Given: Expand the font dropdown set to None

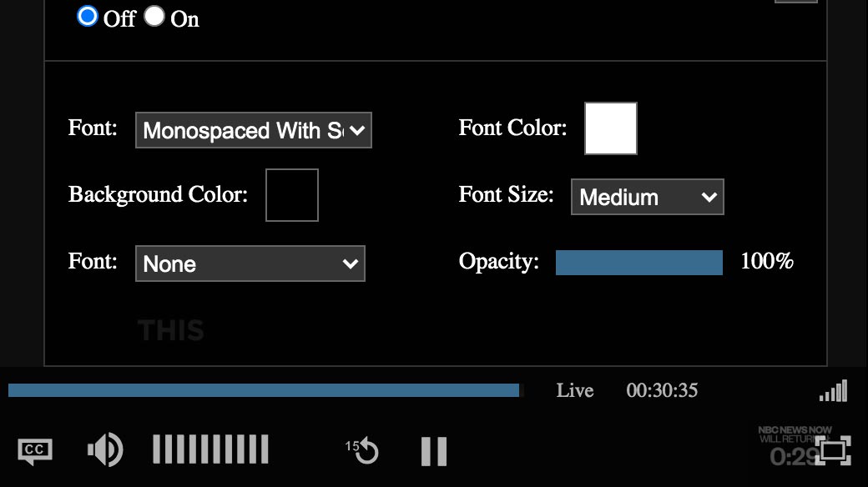Looking at the screenshot, I should [250, 264].
